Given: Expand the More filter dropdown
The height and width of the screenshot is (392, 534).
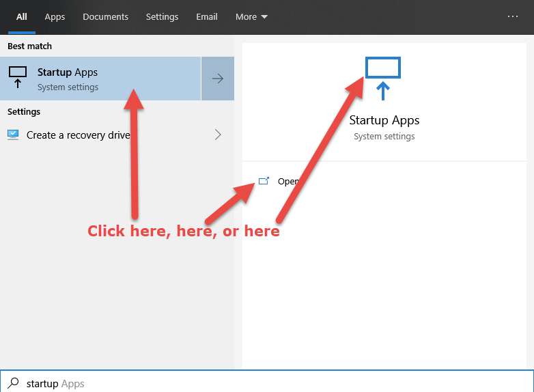Looking at the screenshot, I should point(252,16).
